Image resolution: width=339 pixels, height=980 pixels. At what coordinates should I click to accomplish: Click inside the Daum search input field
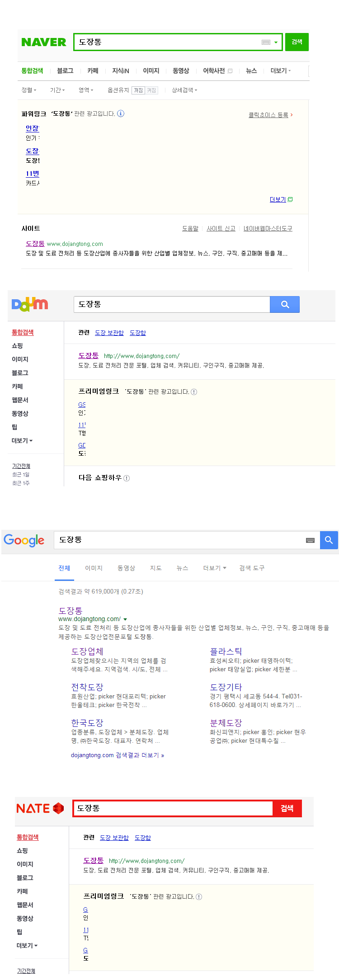(172, 304)
